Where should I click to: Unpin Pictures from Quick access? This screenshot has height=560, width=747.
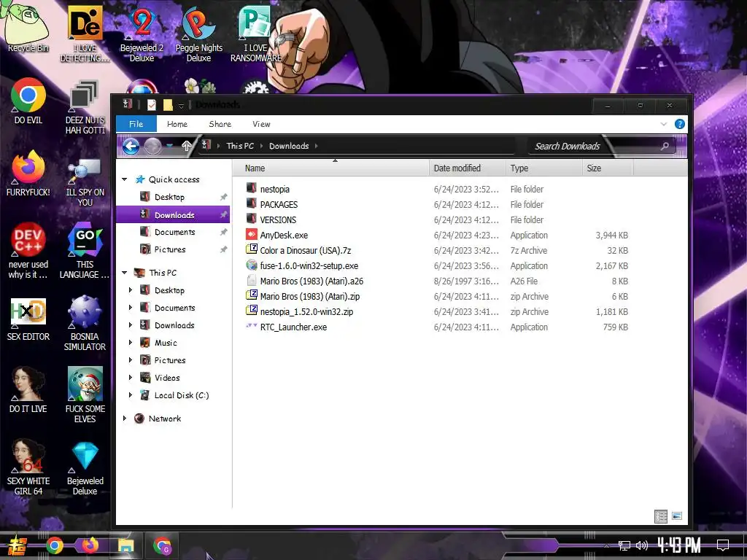point(223,249)
